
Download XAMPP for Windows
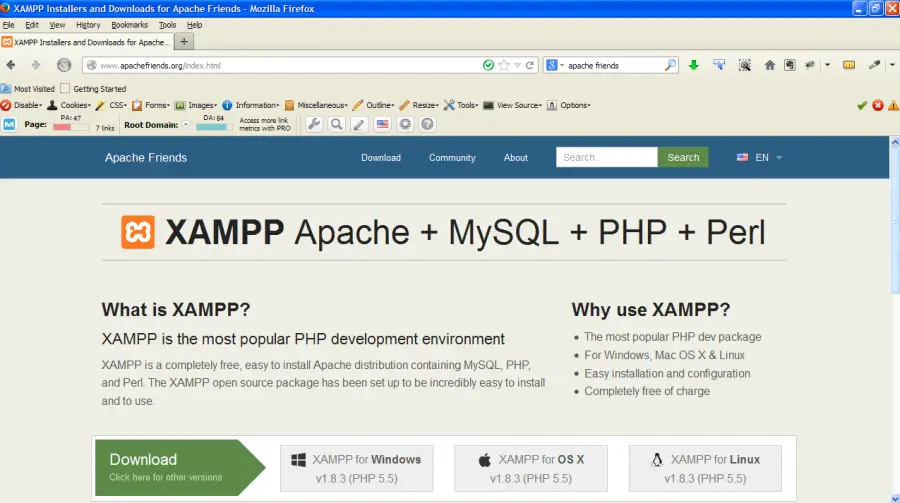356,469
